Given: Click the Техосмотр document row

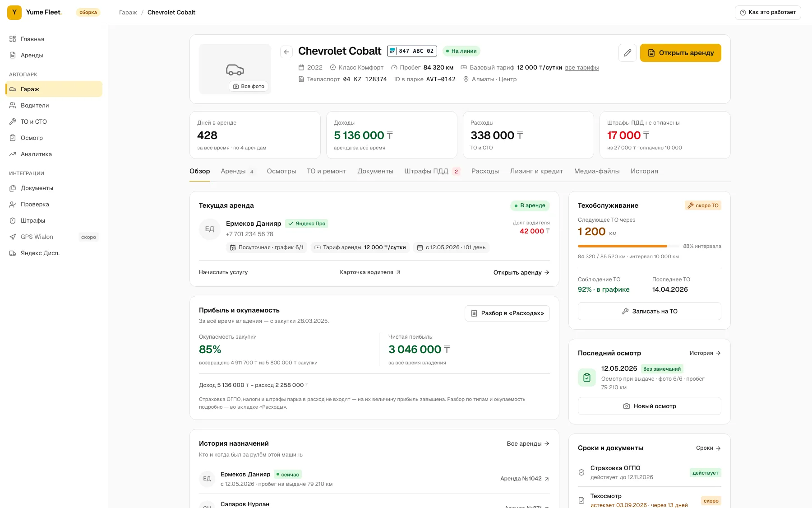Looking at the screenshot, I should [x=650, y=500].
